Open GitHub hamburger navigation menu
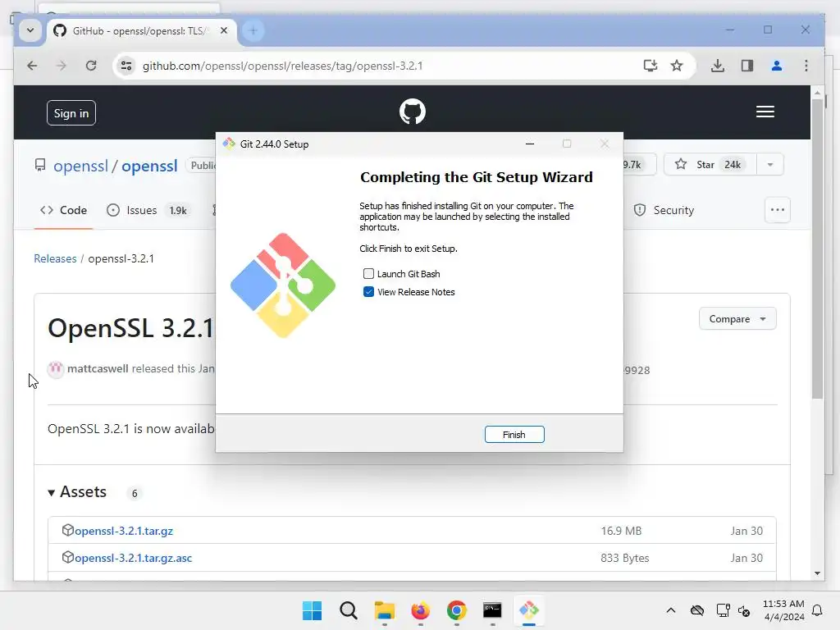 tap(765, 112)
